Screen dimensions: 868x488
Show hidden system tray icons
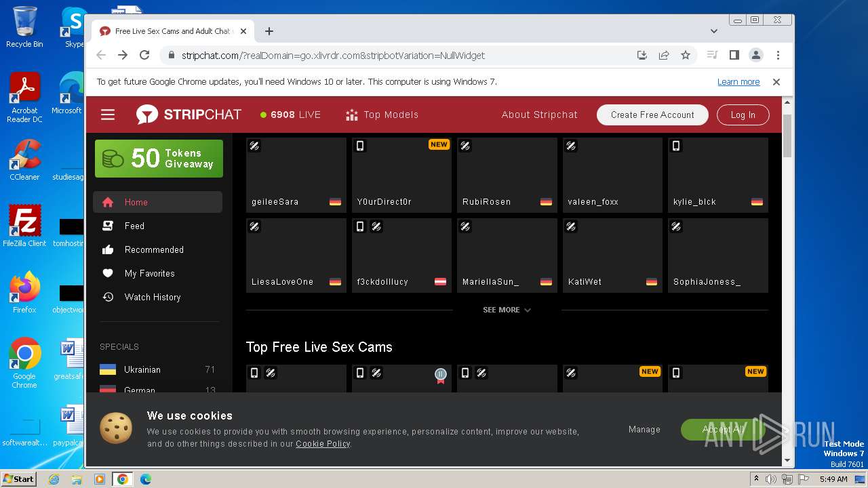756,479
